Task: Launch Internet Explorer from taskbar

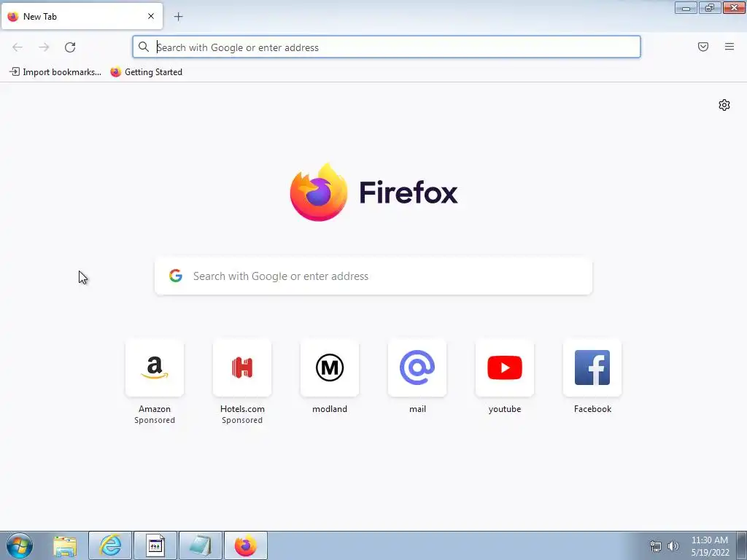Action: 110,545
